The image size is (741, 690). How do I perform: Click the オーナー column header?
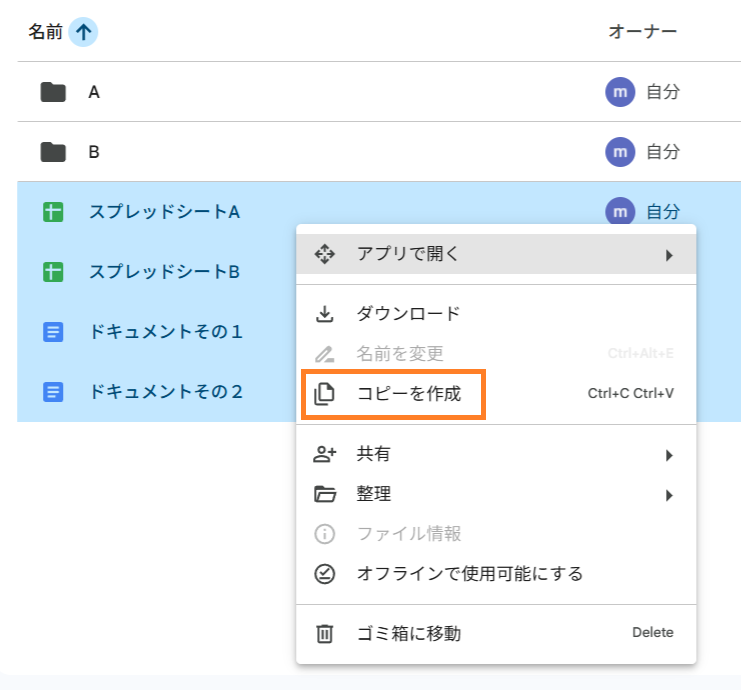coord(642,32)
